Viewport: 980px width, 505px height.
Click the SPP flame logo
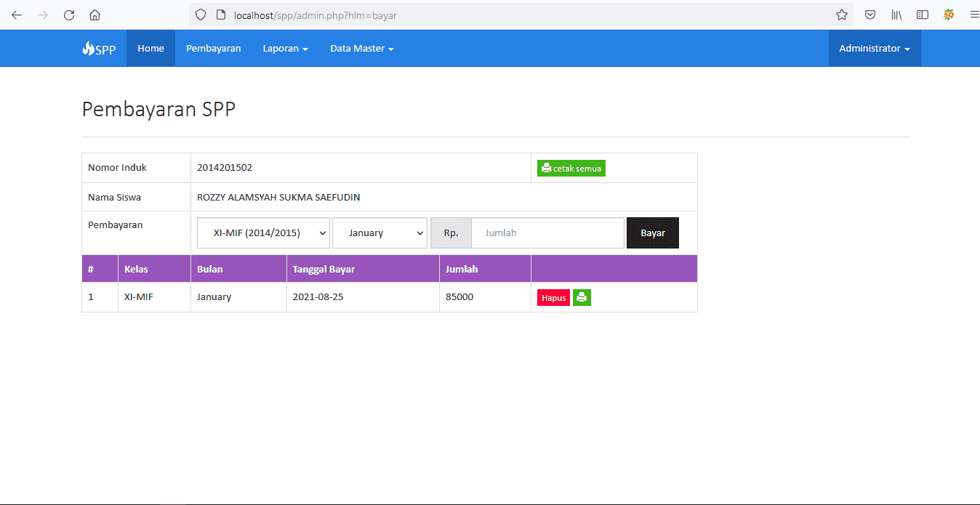coord(99,48)
